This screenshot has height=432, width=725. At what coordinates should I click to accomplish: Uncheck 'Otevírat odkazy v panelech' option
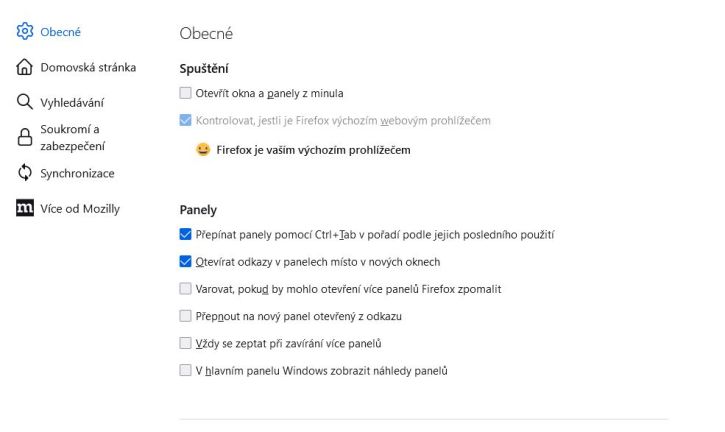(185, 261)
